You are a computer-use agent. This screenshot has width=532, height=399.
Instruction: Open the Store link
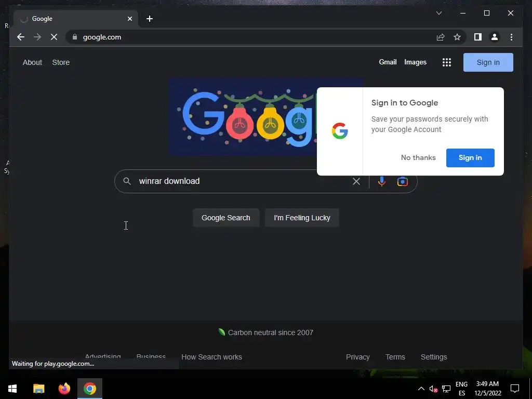(x=61, y=62)
